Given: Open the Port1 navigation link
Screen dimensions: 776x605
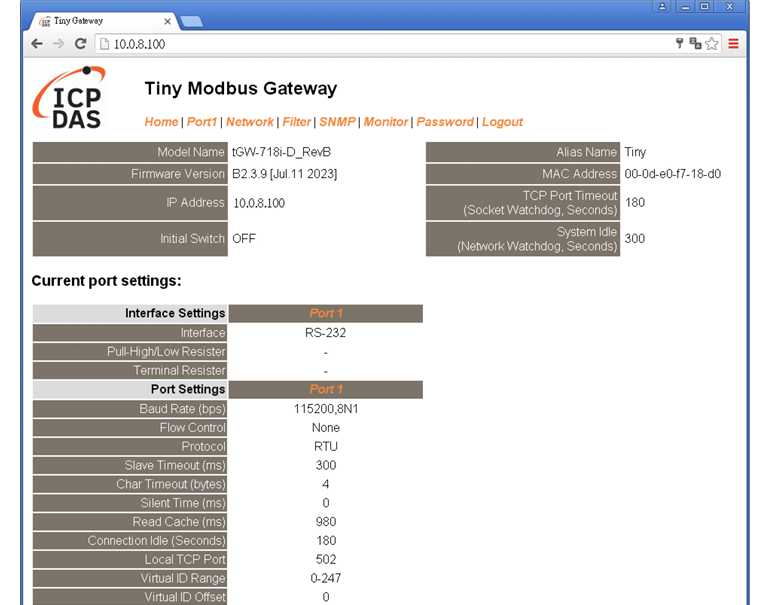Looking at the screenshot, I should pyautogui.click(x=202, y=122).
